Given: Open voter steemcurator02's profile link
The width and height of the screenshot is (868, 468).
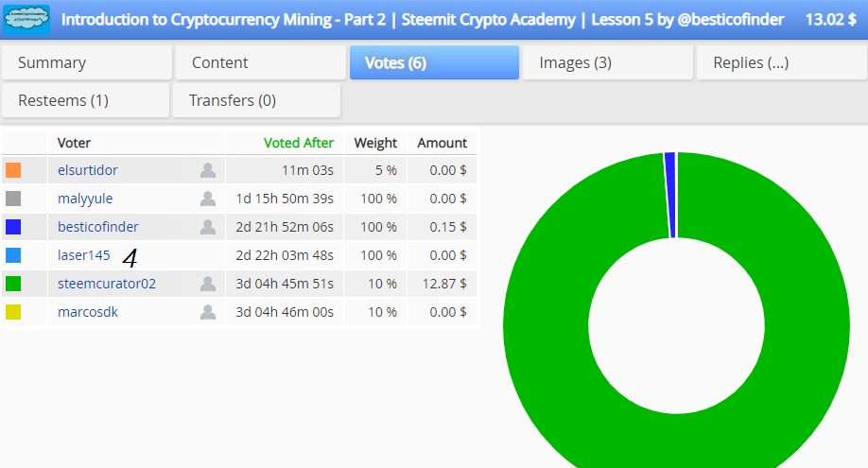Looking at the screenshot, I should (107, 284).
